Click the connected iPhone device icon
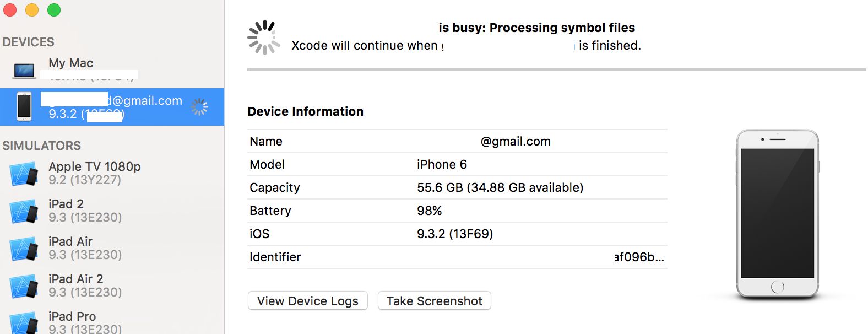Image resolution: width=868 pixels, height=334 pixels. (x=24, y=106)
